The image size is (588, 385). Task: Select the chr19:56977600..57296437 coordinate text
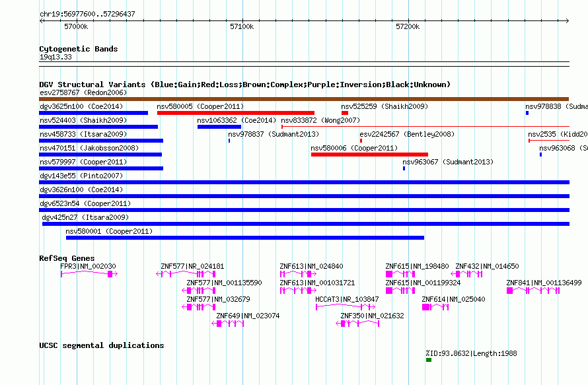[x=87, y=14]
